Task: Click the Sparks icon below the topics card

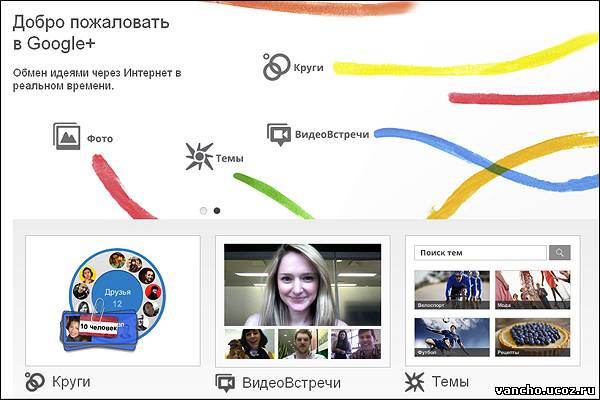Action: tap(414, 382)
